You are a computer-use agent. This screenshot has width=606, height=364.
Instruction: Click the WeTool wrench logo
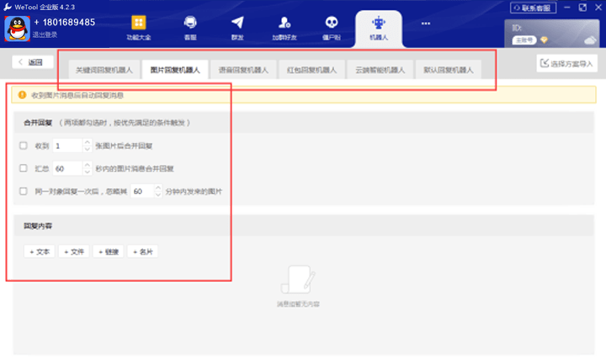coord(8,7)
